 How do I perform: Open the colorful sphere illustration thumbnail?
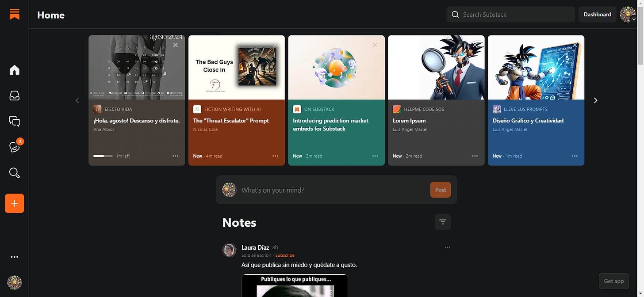click(337, 68)
